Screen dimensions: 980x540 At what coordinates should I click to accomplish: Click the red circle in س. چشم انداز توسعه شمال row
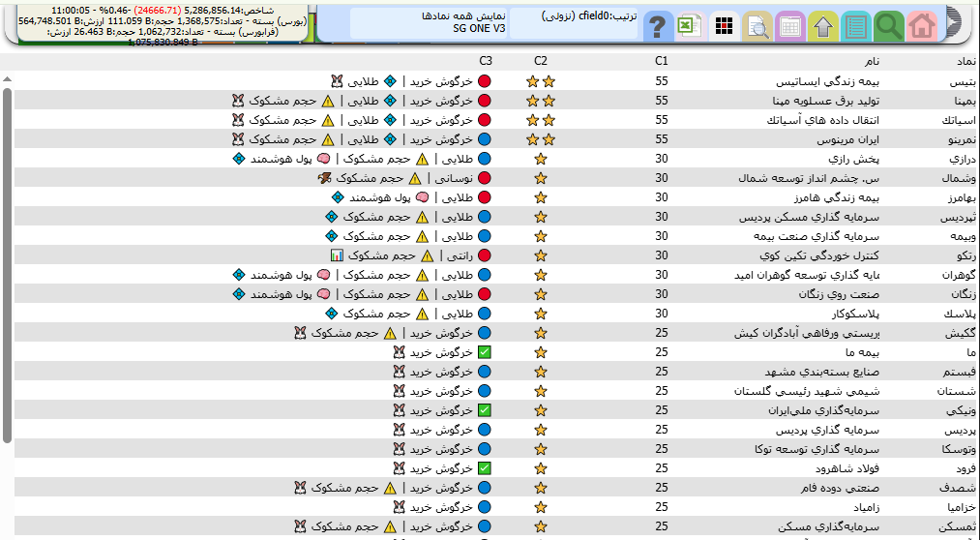[485, 178]
